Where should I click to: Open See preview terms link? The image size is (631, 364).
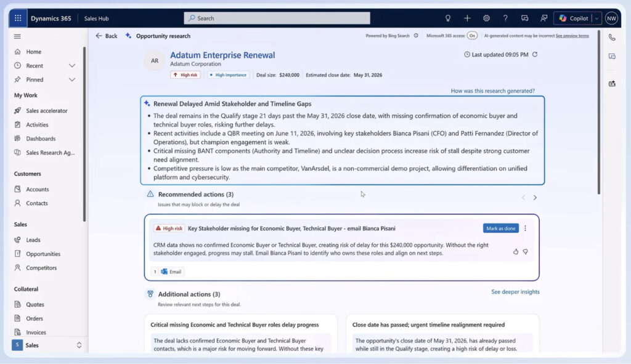pos(572,36)
